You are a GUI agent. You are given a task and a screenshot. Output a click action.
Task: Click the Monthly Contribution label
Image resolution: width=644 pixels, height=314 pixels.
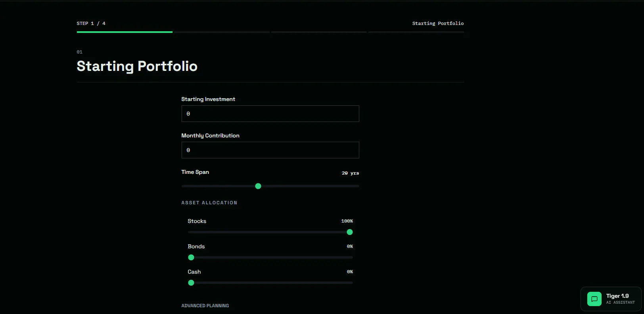point(211,135)
